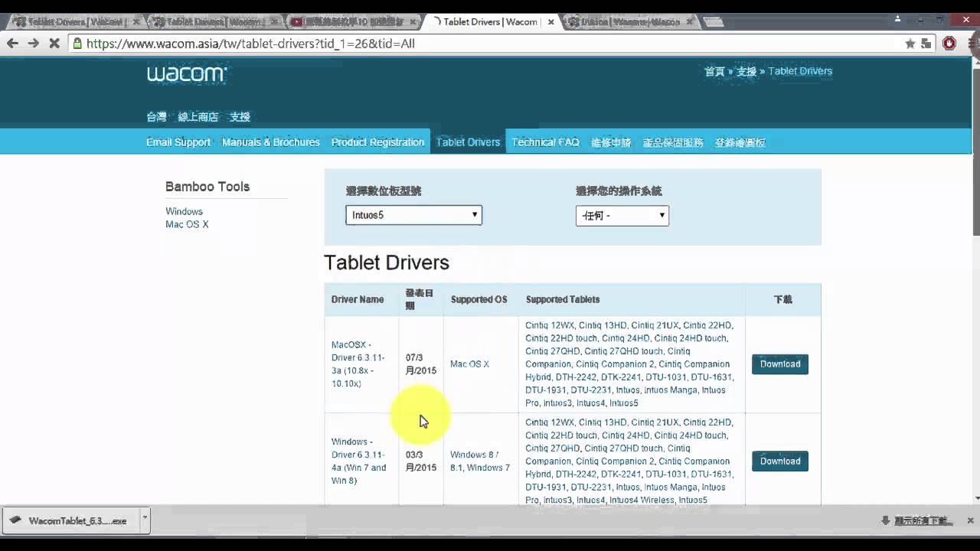The width and height of the screenshot is (980, 551).
Task: Open the 任何 operating system dropdown
Action: [x=622, y=216]
